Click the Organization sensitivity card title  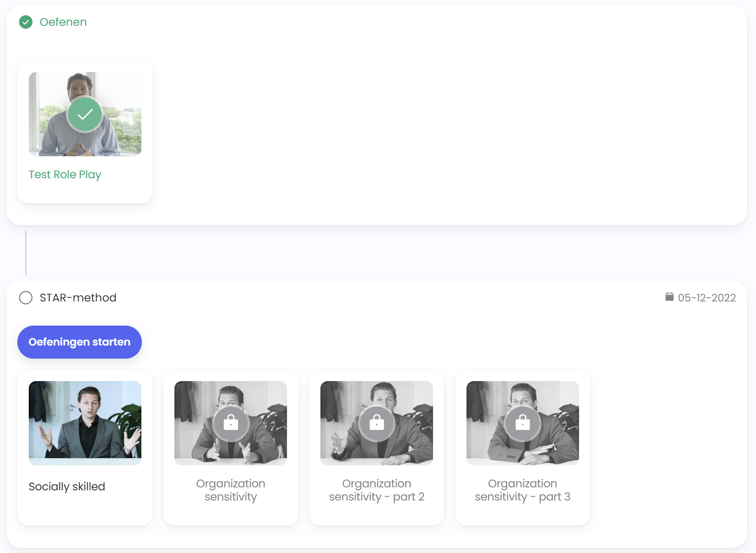tap(231, 490)
